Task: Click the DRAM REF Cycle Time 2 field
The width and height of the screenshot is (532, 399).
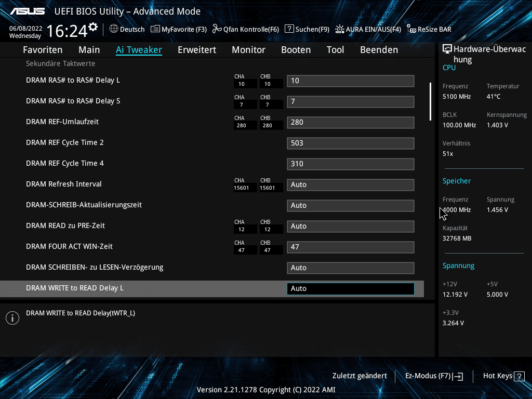Action: coord(351,143)
